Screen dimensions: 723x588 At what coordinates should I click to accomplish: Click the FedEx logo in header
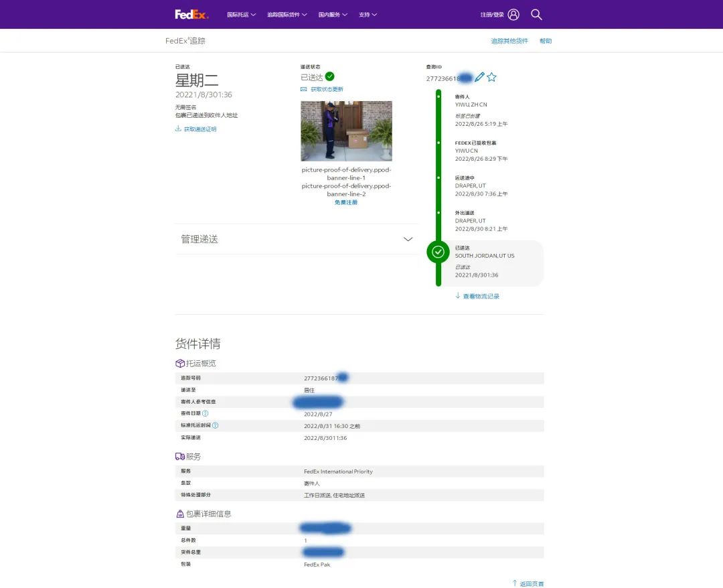point(191,14)
